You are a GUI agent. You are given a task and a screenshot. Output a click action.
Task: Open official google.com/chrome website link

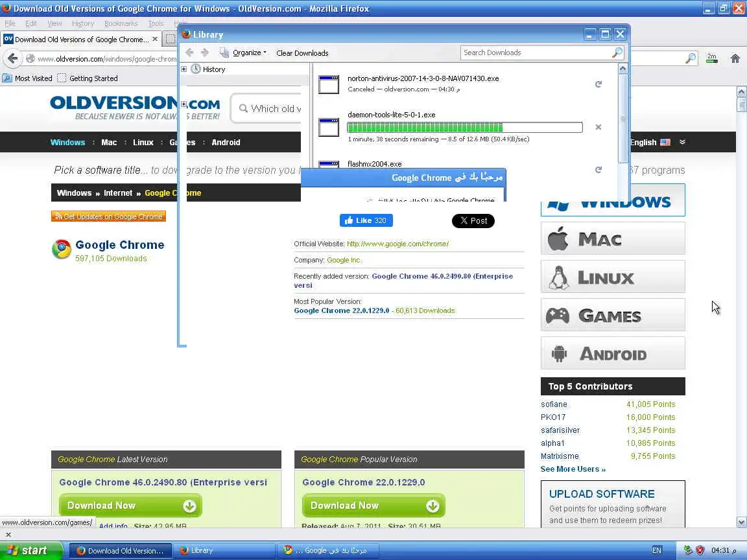(397, 244)
